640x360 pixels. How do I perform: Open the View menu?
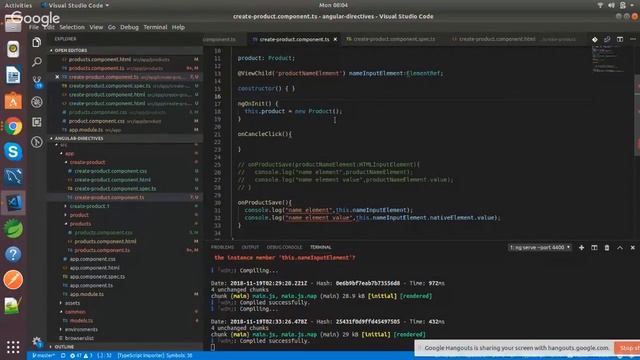click(x=96, y=27)
